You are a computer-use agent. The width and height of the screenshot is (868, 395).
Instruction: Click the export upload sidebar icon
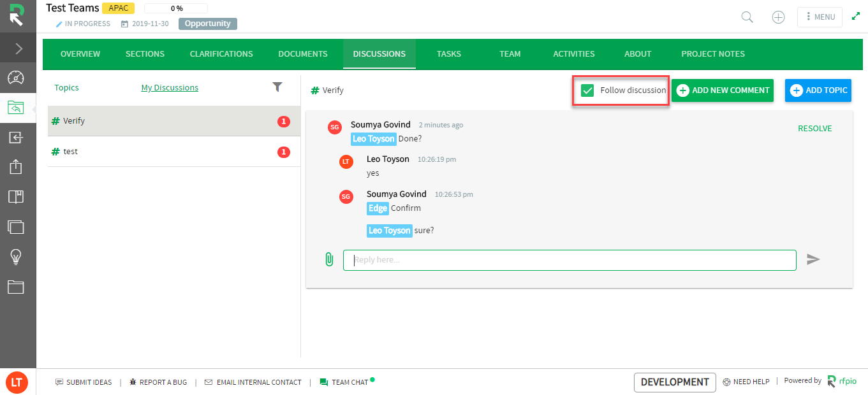click(x=16, y=167)
